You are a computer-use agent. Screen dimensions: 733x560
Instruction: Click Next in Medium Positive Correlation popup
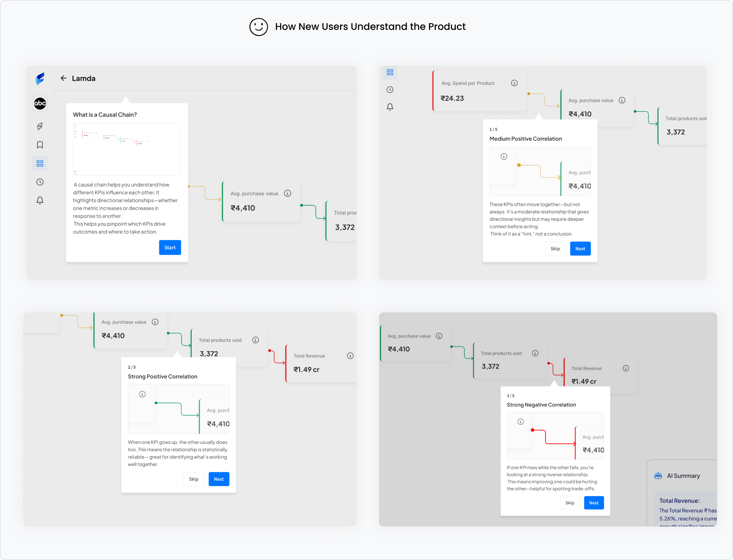click(x=580, y=249)
